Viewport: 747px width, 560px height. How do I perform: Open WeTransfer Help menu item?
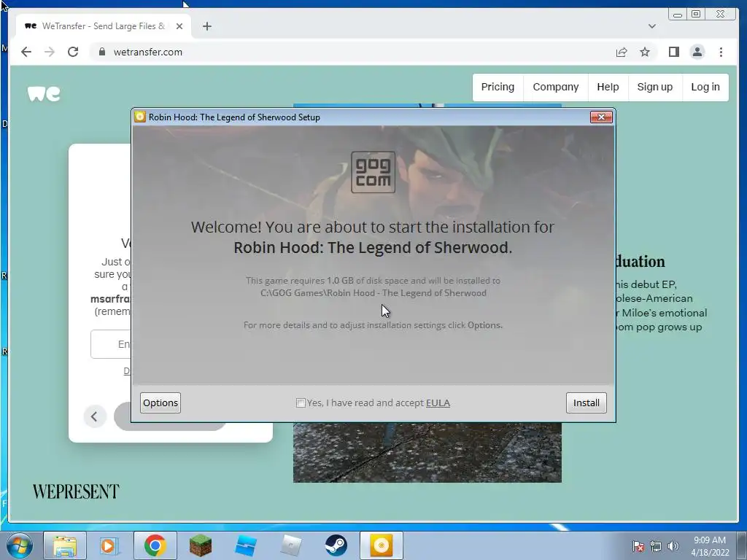[x=608, y=87]
